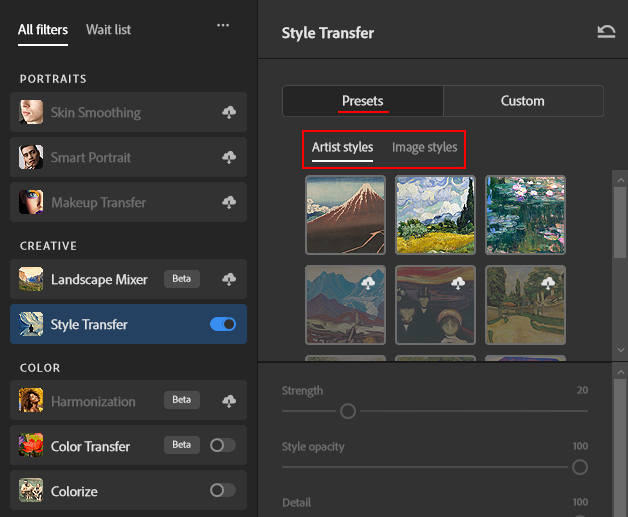Download the blue mountains style via cloud icon
Viewport: 628px width, 517px height.
[368, 283]
